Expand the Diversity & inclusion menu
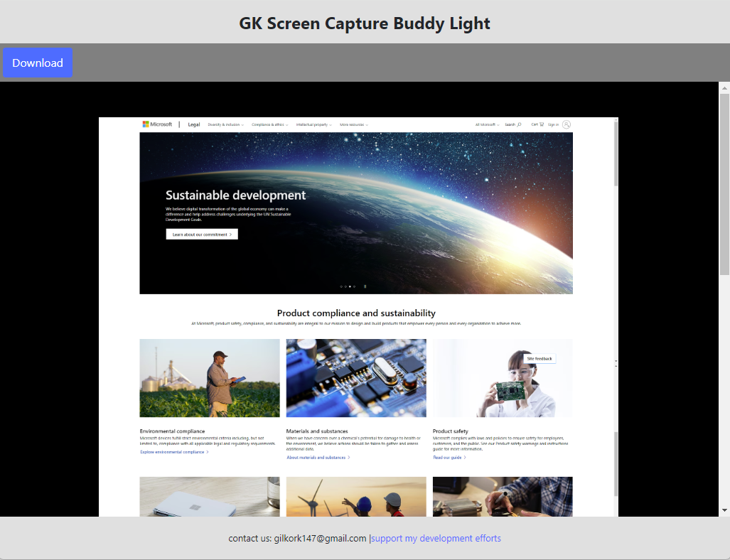730x560 pixels. (226, 125)
